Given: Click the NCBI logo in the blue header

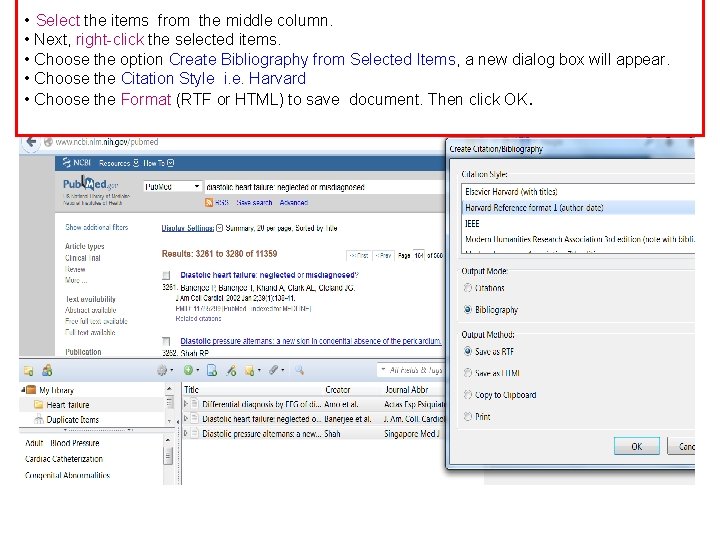Looking at the screenshot, I should coord(77,163).
